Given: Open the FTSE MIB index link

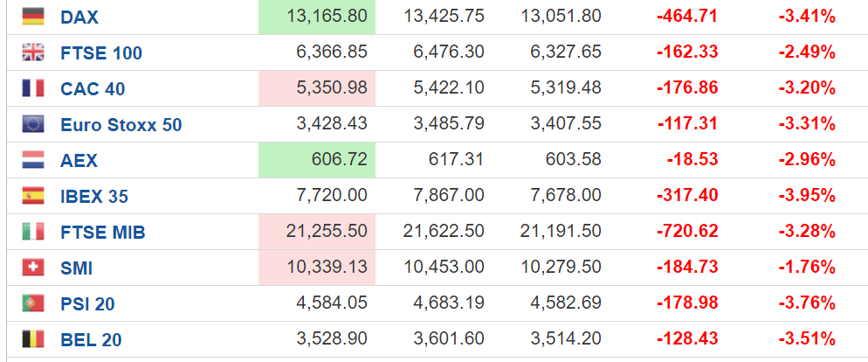Looking at the screenshot, I should [x=102, y=233].
